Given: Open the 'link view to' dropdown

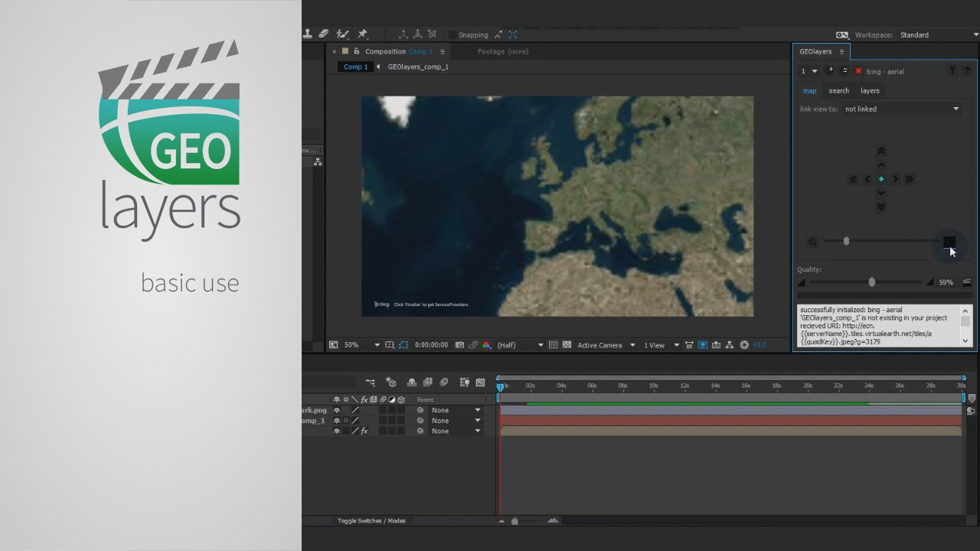Looking at the screenshot, I should tap(901, 109).
